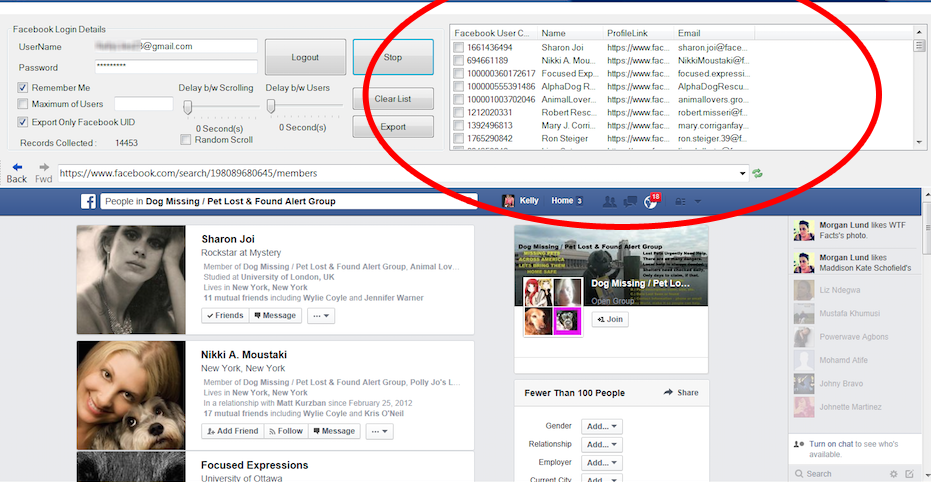Follow Nikki A. Moustaki
Viewport: 931px width, 482px height.
tap(286, 431)
